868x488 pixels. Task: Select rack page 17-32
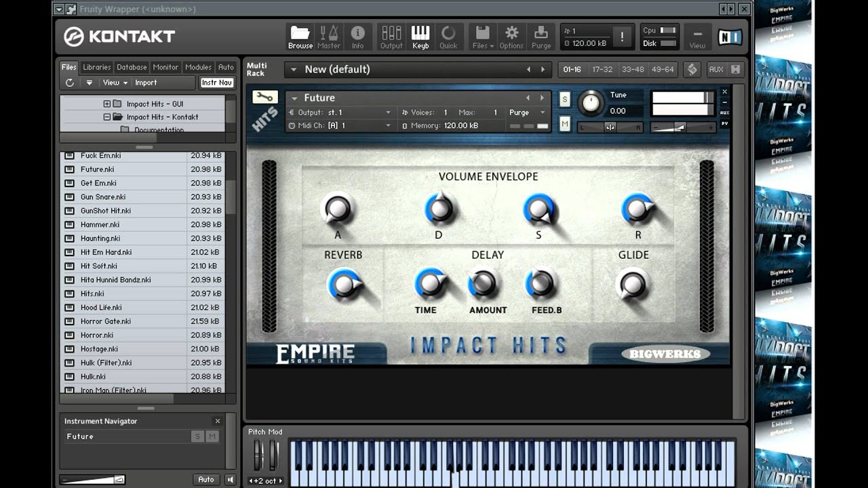point(602,69)
